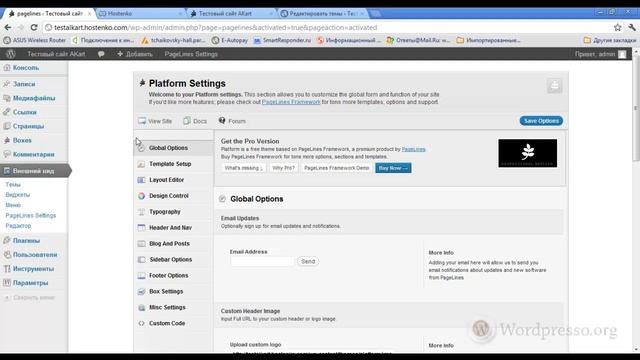Viewport: 640px width, 360px height.
Task: Click the PageLines leaf logo thumbnail
Action: (527, 153)
